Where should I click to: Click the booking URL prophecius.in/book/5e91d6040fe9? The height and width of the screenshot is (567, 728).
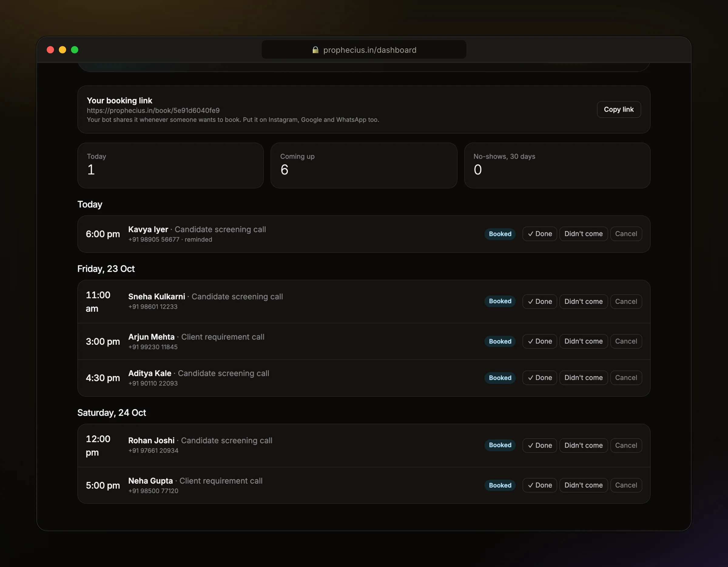tap(153, 110)
